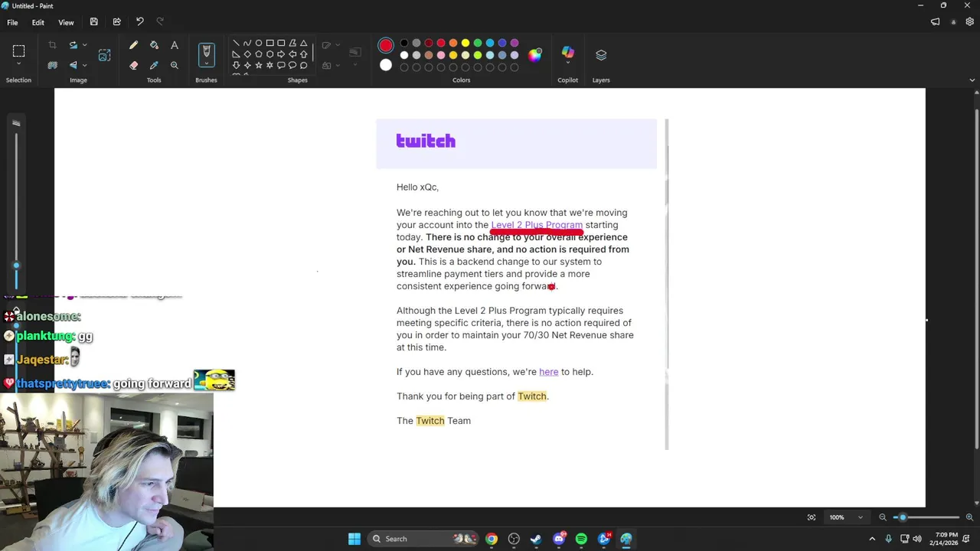
Task: Open the Image Creator icon
Action: pos(105,55)
